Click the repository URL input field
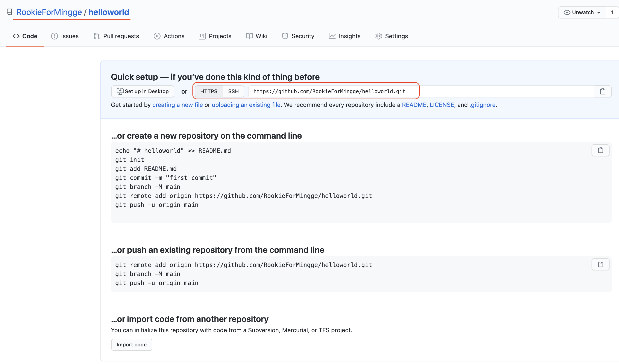 pos(421,91)
